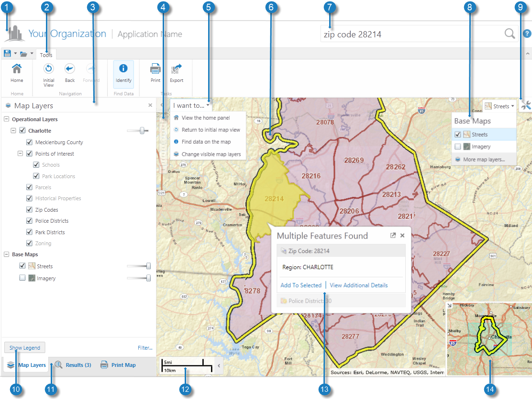The image size is (532, 399).
Task: Enable the Imagery checkbox in Base Maps popup
Action: pos(458,147)
